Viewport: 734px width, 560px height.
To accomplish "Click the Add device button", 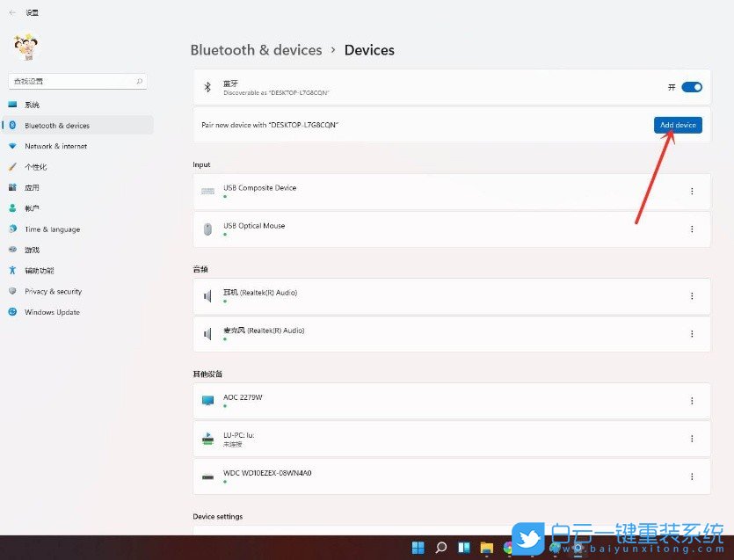I will pyautogui.click(x=678, y=125).
